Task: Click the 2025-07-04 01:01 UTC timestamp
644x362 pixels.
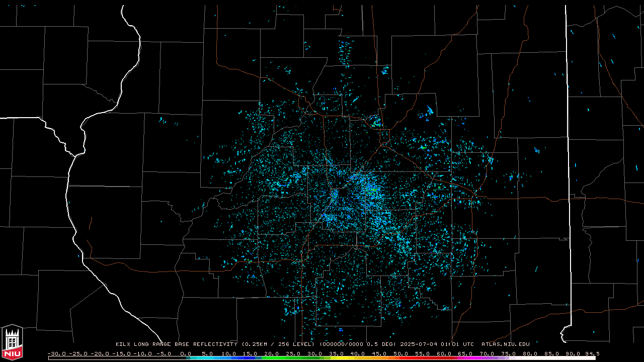Action: tap(437, 344)
